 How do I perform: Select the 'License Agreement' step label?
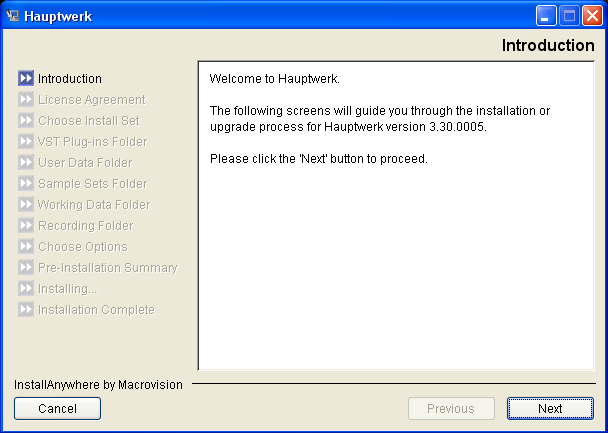click(92, 100)
